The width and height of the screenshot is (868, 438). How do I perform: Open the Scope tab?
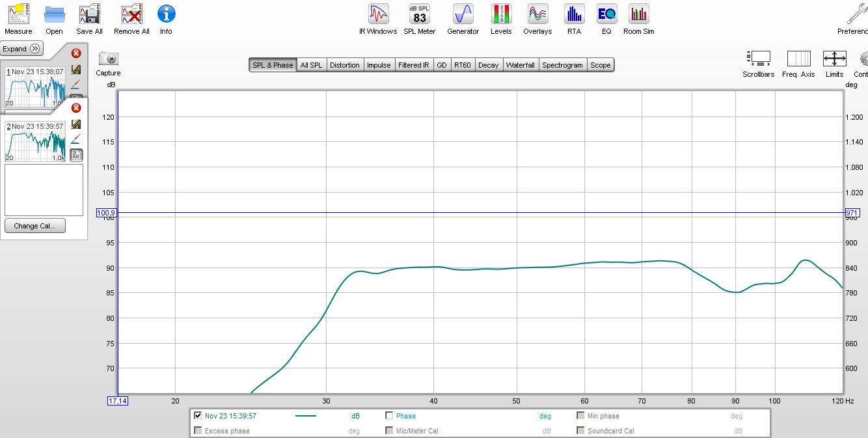point(601,65)
